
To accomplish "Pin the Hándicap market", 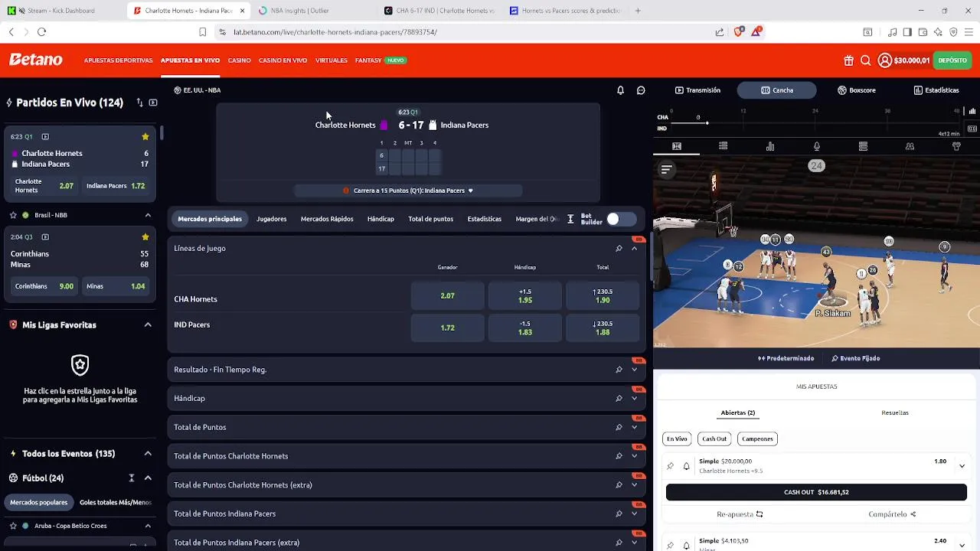I will pyautogui.click(x=619, y=399).
